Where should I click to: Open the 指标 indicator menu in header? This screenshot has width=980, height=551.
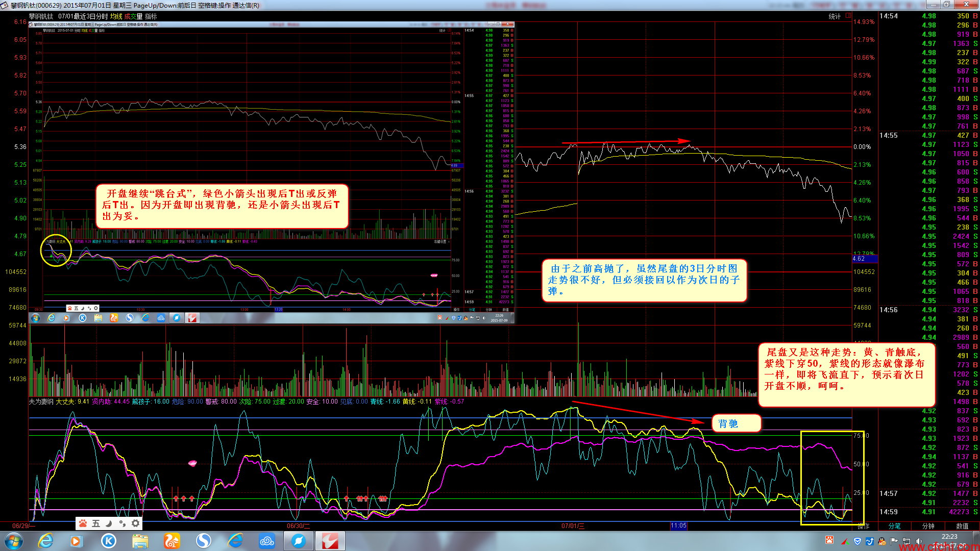pyautogui.click(x=151, y=16)
